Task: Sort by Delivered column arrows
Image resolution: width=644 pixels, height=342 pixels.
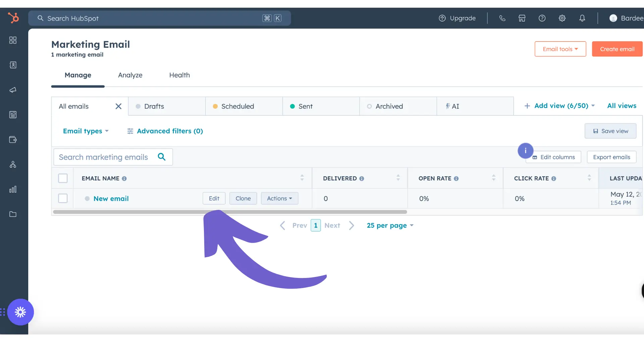Action: point(398,178)
